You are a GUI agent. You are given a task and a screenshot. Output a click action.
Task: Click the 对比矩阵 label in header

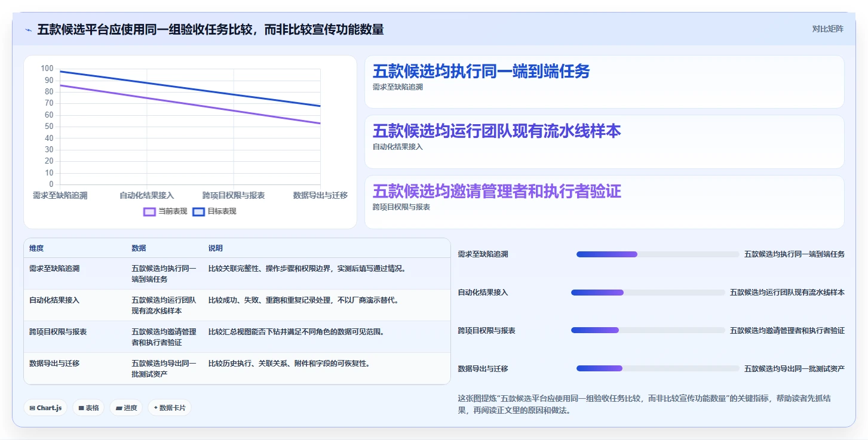click(827, 29)
